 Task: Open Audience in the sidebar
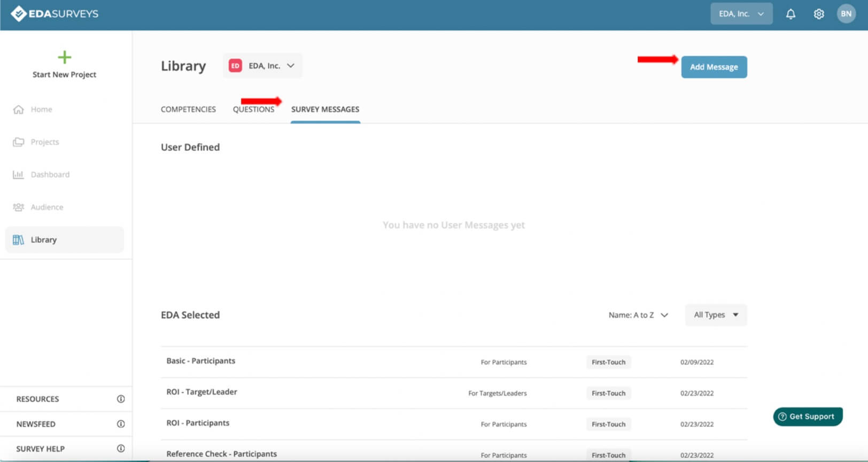[x=47, y=207]
